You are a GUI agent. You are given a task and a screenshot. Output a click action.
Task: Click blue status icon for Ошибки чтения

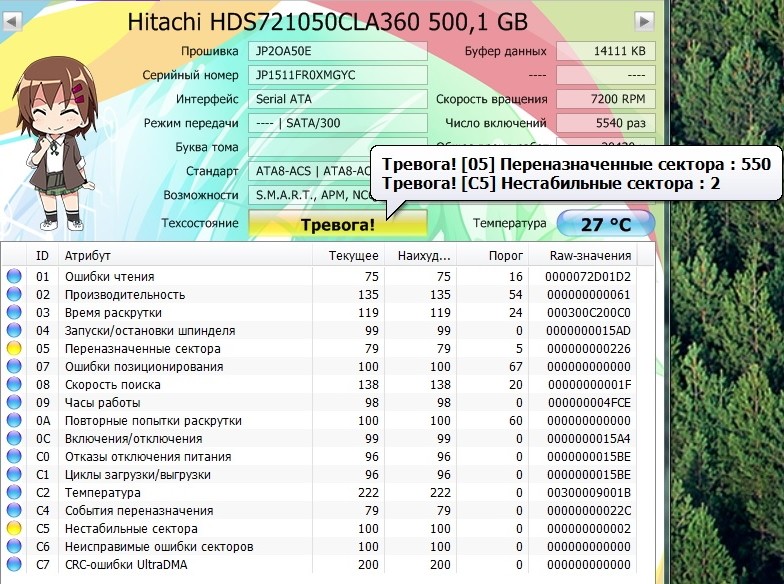point(14,276)
